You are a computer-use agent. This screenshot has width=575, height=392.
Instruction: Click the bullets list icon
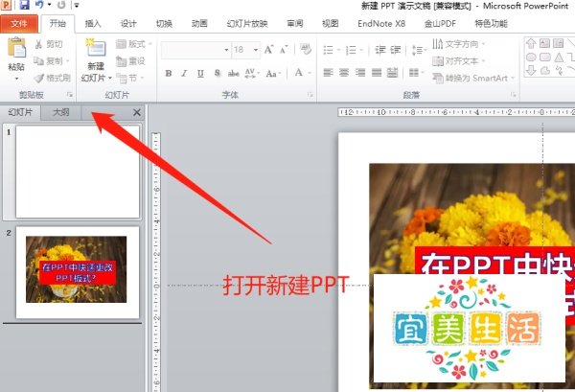tap(328, 50)
